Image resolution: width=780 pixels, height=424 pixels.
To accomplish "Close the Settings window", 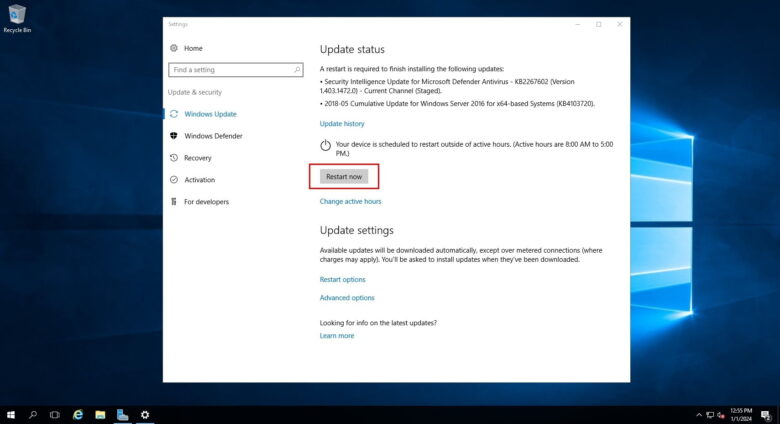I will pyautogui.click(x=619, y=24).
